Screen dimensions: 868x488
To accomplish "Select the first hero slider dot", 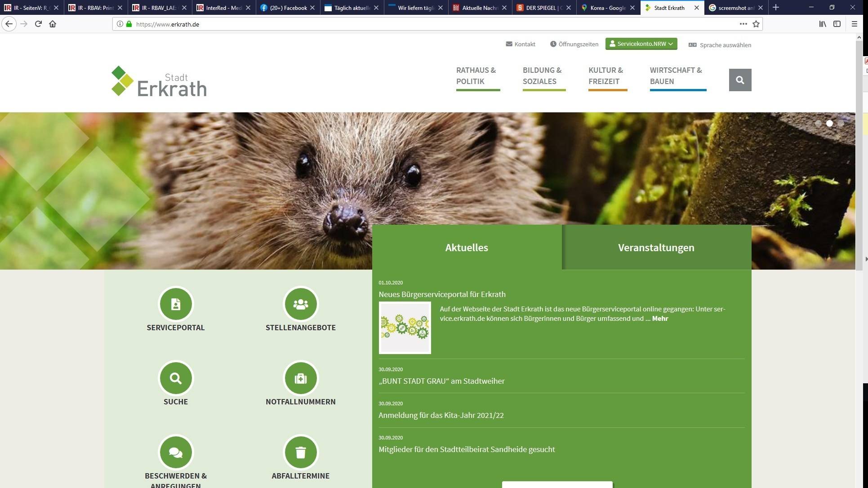I will pos(818,123).
